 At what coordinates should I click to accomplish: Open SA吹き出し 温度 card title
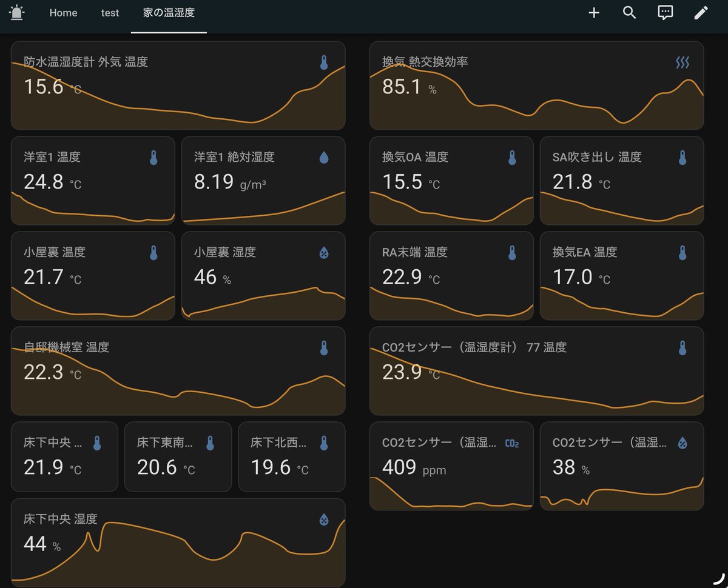(x=597, y=157)
